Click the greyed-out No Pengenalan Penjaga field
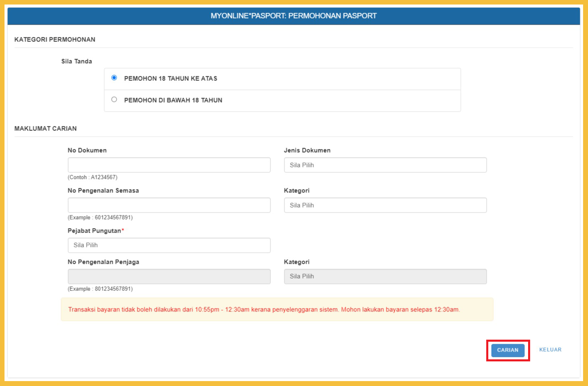Viewport: 588px width, 386px height. coord(169,276)
